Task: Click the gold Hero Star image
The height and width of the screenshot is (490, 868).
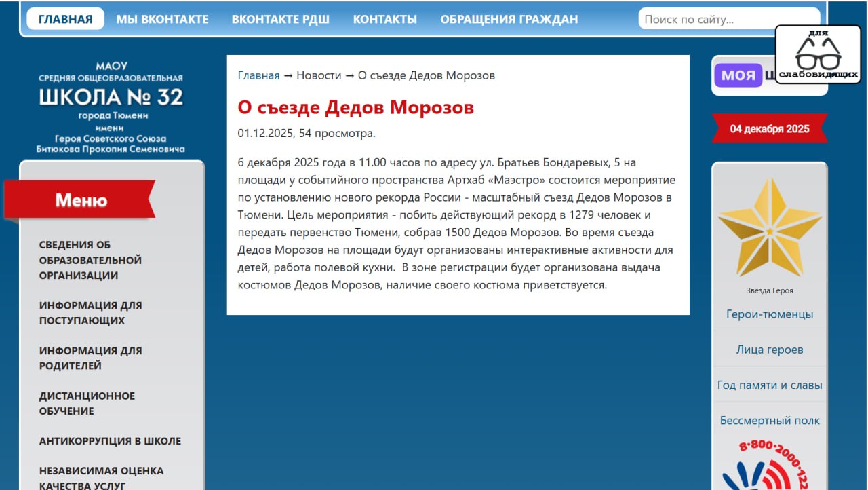Action: [770, 230]
